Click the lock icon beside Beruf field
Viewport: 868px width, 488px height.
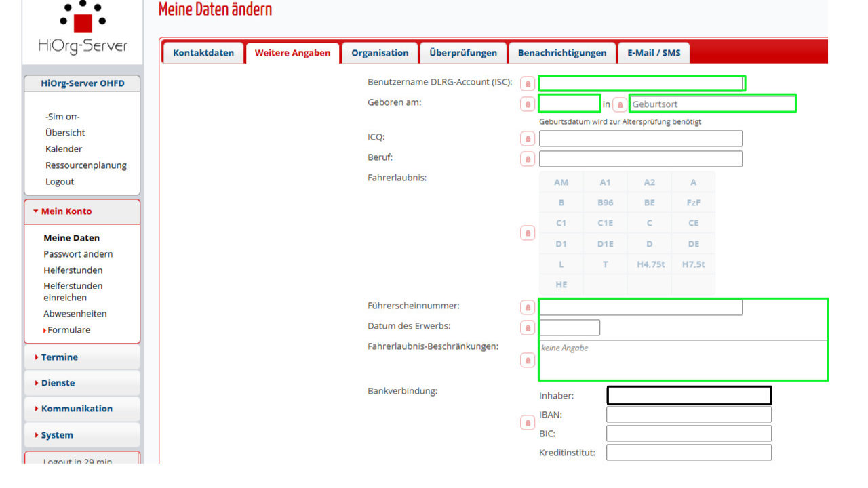coord(527,159)
